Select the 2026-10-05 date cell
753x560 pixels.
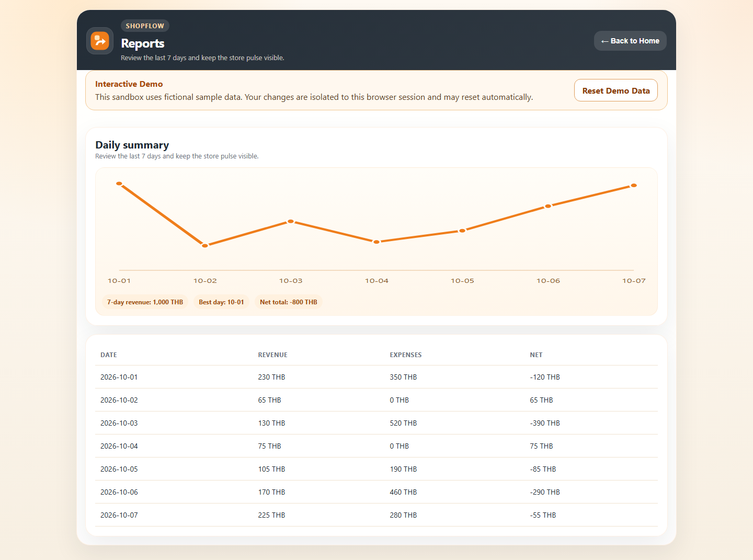tap(119, 469)
